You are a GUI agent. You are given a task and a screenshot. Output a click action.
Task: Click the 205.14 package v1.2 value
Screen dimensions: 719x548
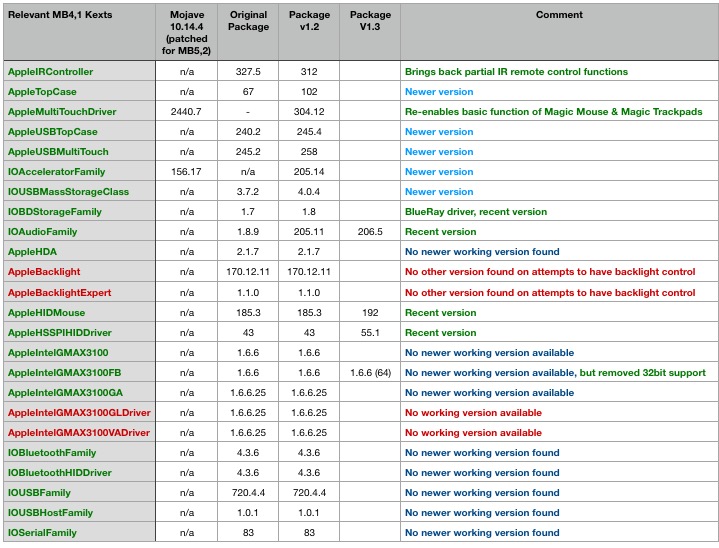[309, 172]
